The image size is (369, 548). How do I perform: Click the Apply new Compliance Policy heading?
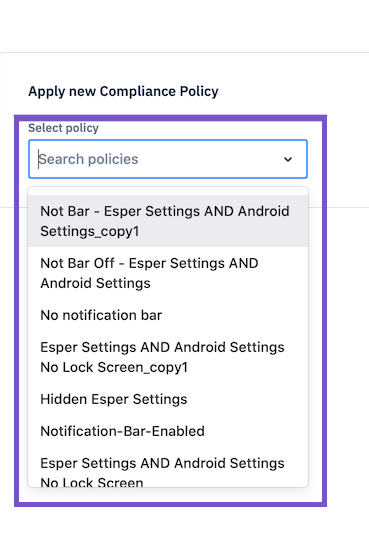tap(123, 91)
